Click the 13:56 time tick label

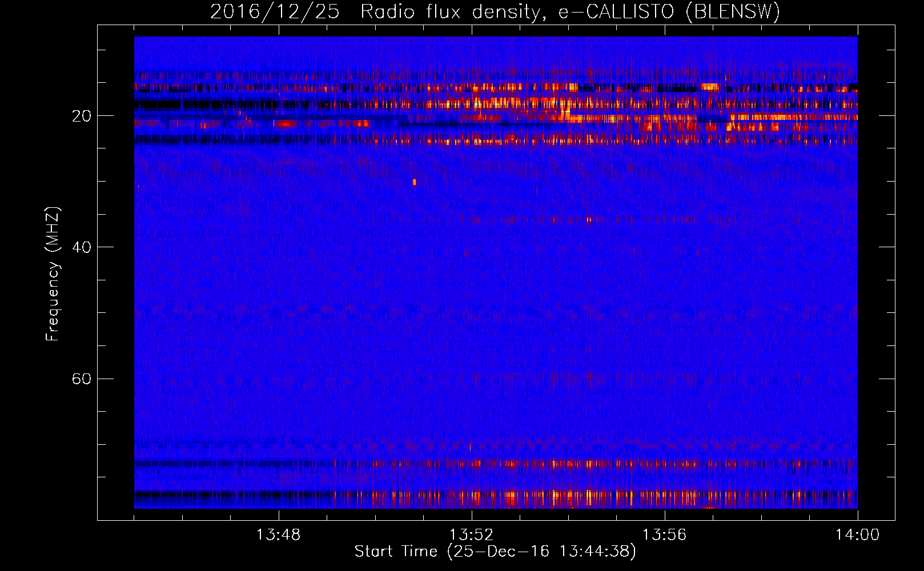click(665, 535)
